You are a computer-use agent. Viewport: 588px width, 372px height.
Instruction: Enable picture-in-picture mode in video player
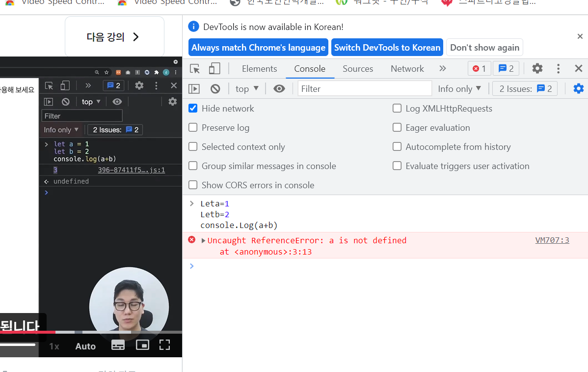tap(142, 345)
